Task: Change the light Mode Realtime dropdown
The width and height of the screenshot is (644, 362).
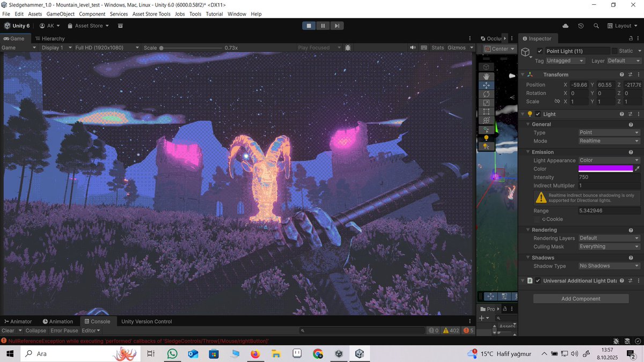Action: (x=610, y=141)
